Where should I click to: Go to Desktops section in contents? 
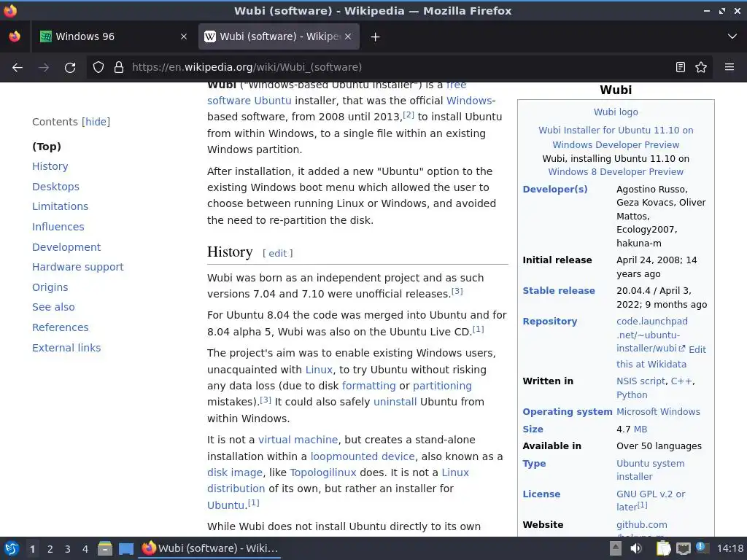pos(55,187)
